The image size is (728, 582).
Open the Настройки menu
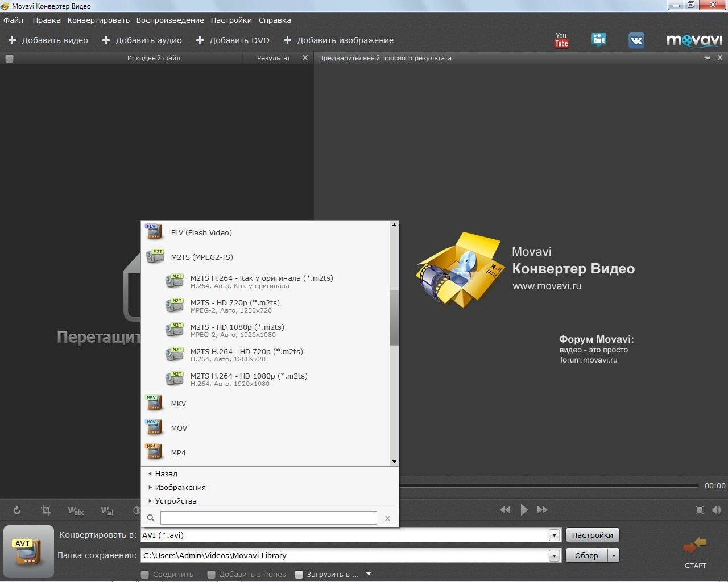pos(231,20)
